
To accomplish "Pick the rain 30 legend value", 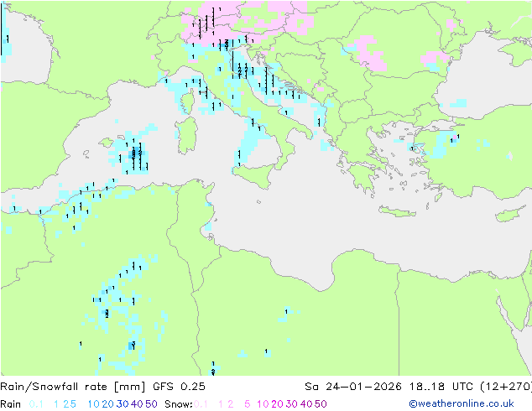I will tap(123, 404).
